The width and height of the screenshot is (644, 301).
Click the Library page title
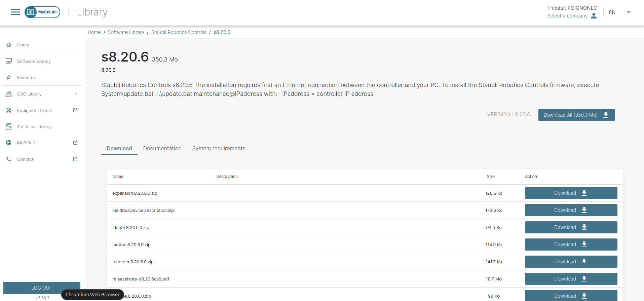click(x=92, y=12)
